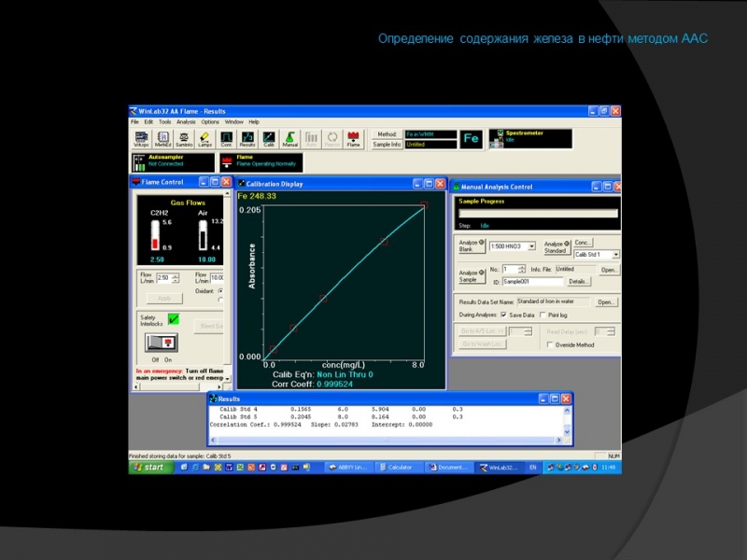Open the Help menu

point(254,122)
